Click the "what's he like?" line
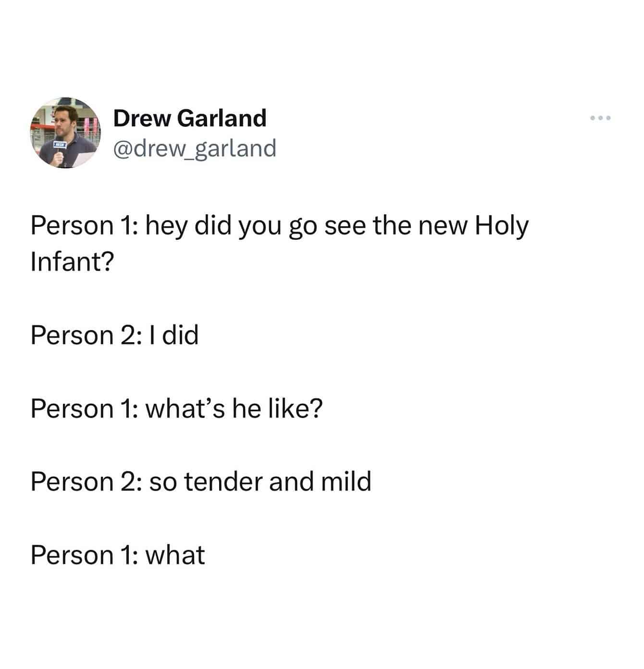The width and height of the screenshot is (644, 669). click(176, 409)
